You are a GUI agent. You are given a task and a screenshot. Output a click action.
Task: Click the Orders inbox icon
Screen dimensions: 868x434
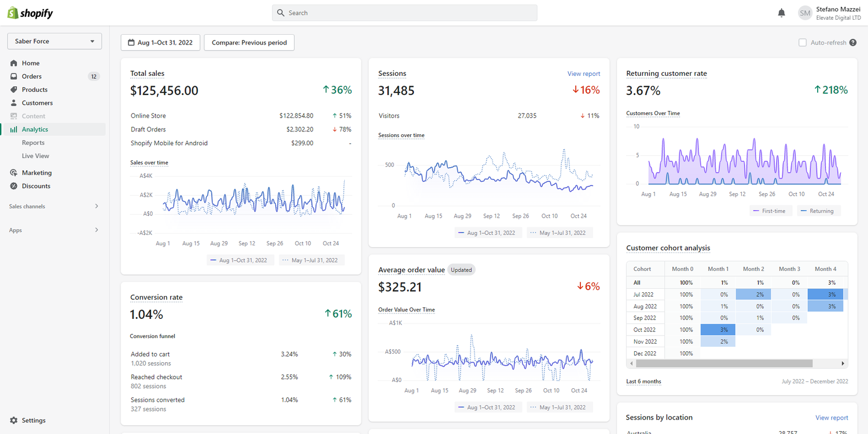pos(14,76)
